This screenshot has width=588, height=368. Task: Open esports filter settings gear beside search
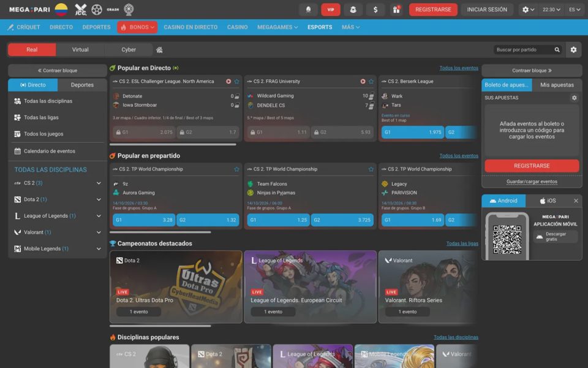573,50
